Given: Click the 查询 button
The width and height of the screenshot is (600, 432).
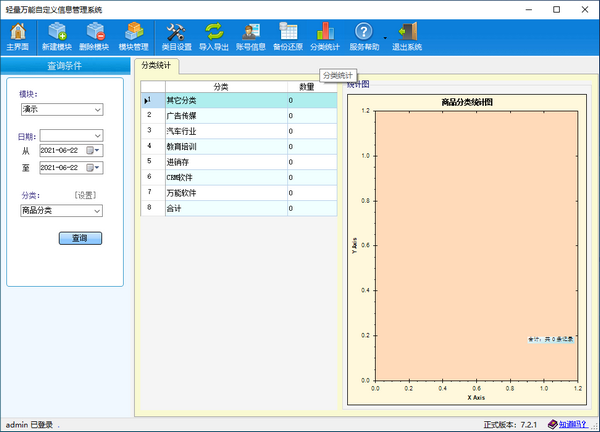Looking at the screenshot, I should (80, 238).
